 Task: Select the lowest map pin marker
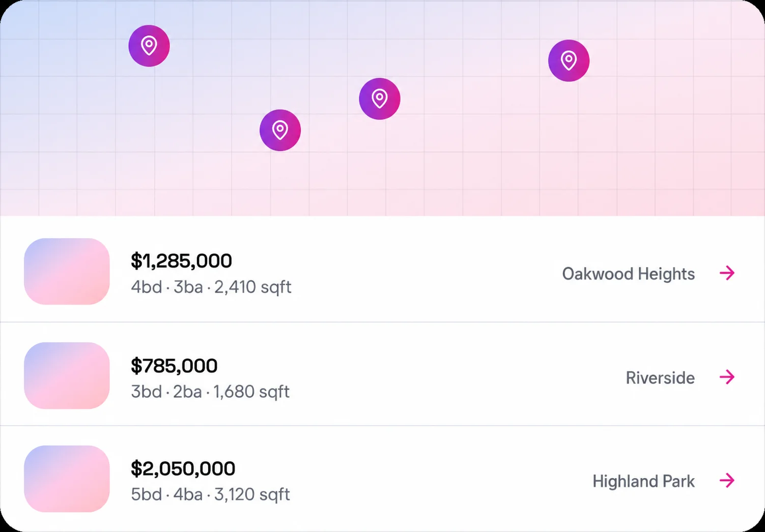[x=280, y=130]
